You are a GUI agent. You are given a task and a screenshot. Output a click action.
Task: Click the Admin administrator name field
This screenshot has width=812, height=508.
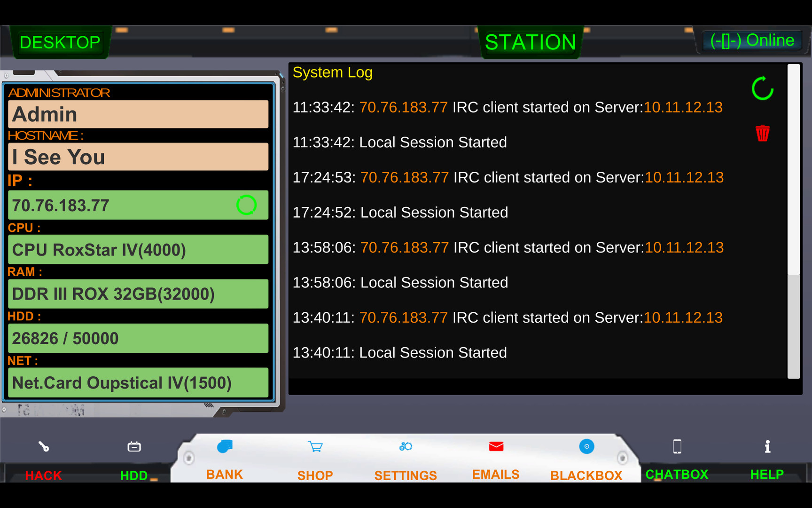[138, 114]
